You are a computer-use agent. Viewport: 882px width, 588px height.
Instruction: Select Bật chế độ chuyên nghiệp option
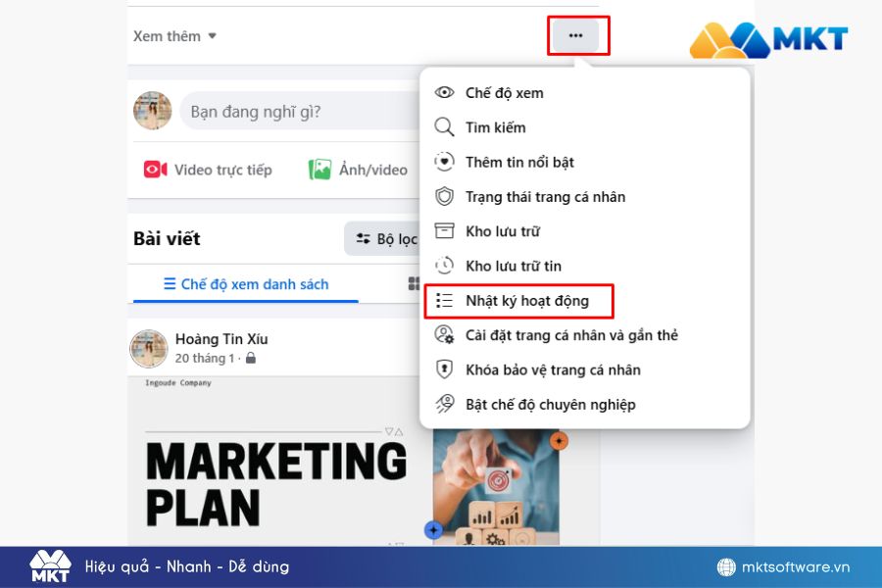pos(550,405)
